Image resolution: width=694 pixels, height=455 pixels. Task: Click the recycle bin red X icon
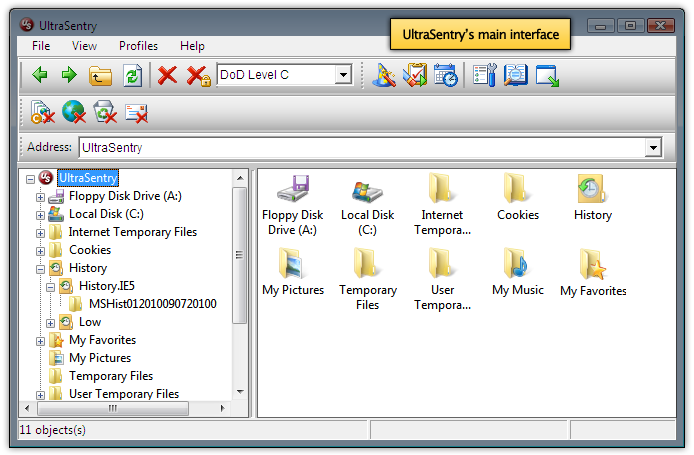pos(105,112)
